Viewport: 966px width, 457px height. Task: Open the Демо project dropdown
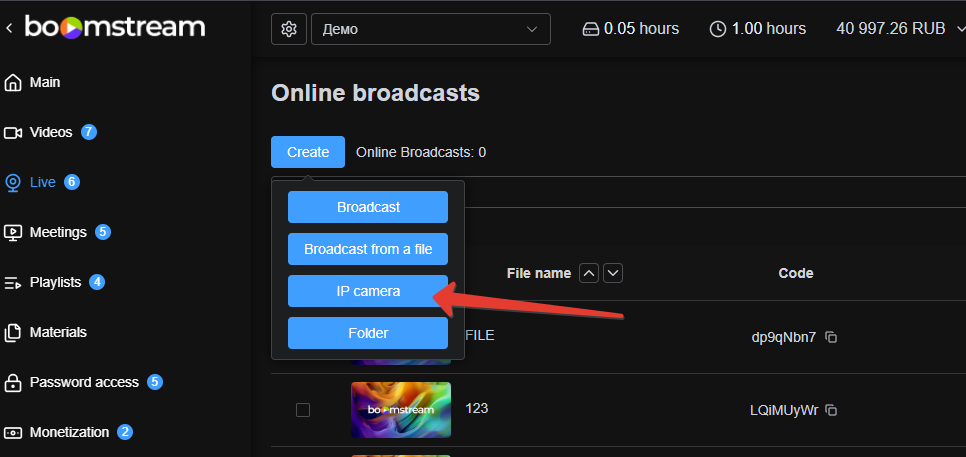point(431,29)
